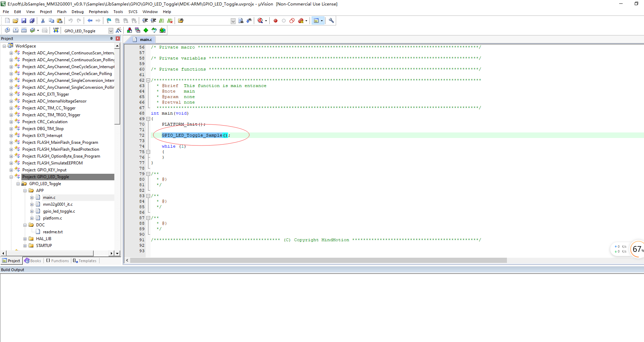Open Manage Run-Time Environment
The width and height of the screenshot is (644, 342).
coord(146,30)
